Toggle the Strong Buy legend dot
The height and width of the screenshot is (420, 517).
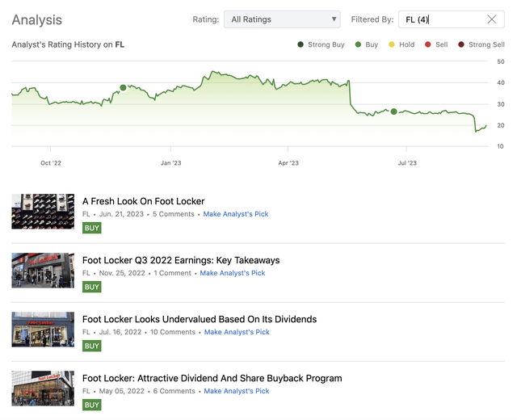[301, 44]
